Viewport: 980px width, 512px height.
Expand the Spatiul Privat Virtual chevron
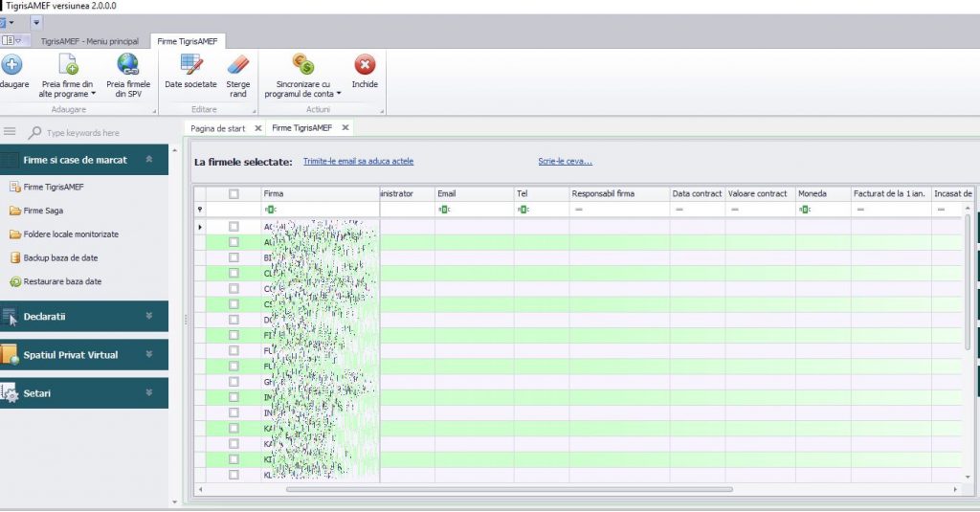[x=148, y=354]
